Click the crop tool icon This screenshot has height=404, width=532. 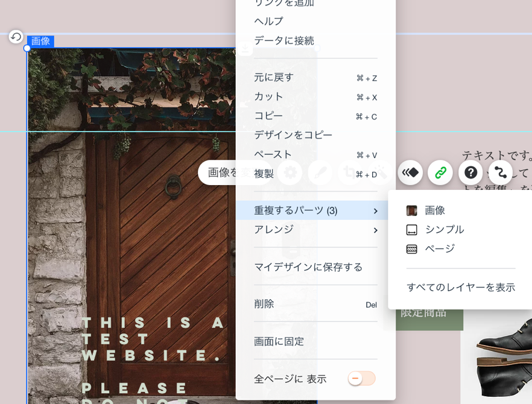[349, 172]
